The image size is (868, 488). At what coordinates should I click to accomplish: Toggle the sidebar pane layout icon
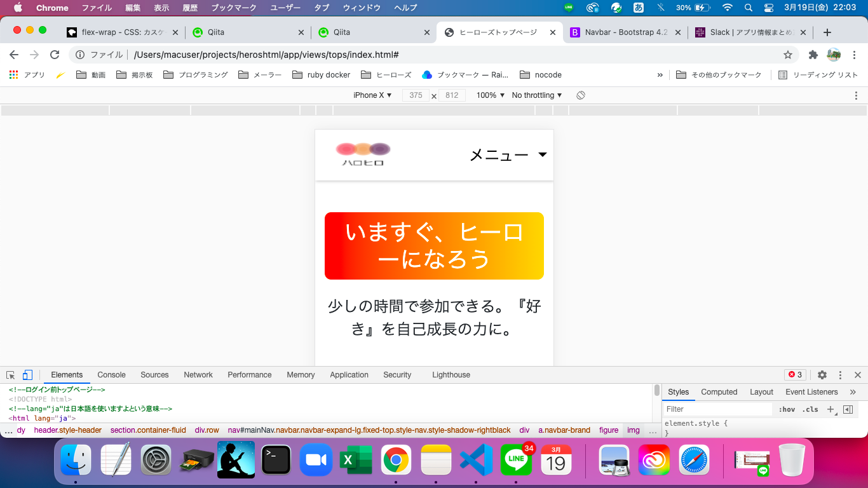848,409
